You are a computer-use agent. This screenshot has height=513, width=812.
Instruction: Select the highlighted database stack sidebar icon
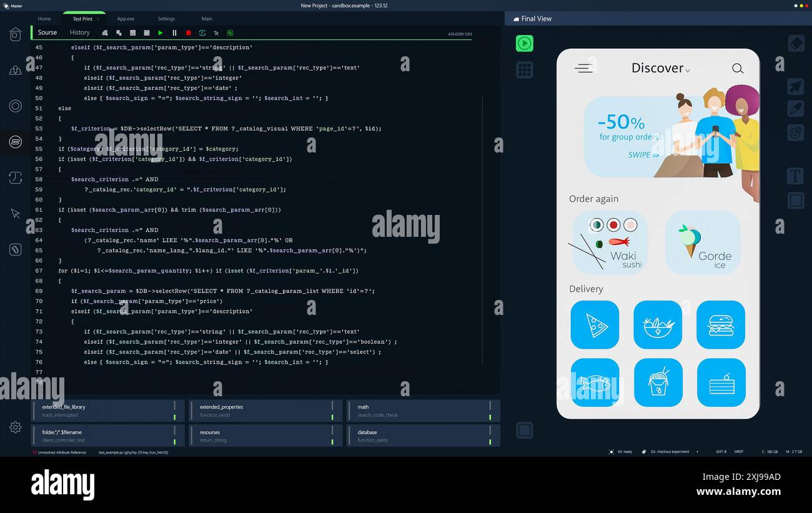[x=16, y=142]
